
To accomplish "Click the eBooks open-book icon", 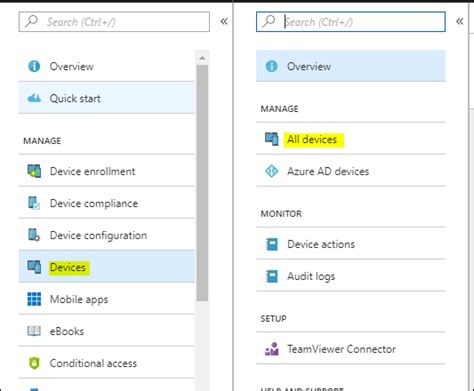I will tap(34, 331).
